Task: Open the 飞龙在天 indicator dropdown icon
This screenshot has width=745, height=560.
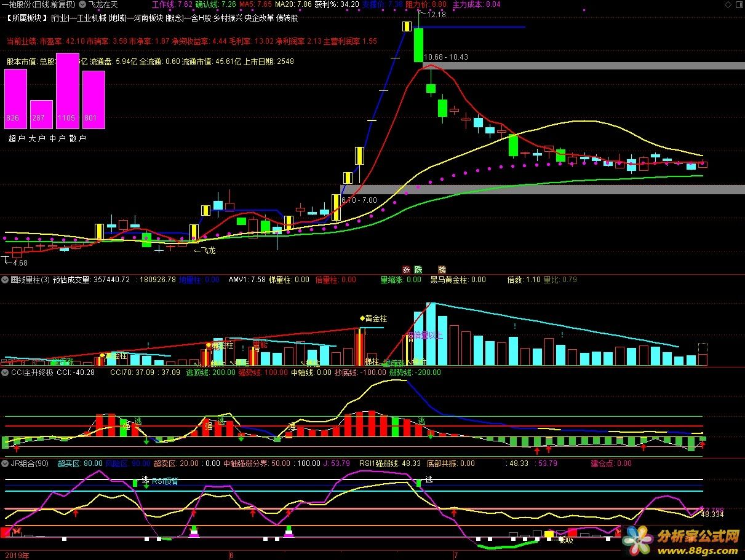Action: tap(84, 4)
